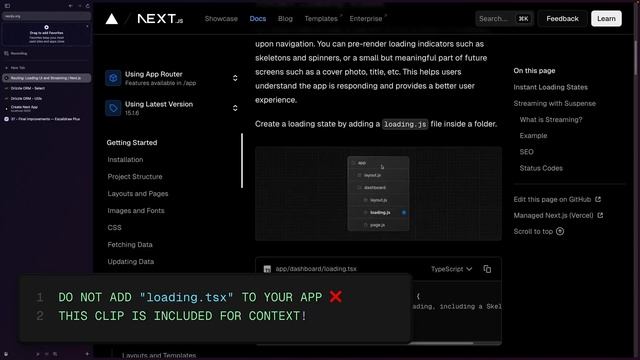Switch to Excalidraw Plus tab

tap(46, 119)
